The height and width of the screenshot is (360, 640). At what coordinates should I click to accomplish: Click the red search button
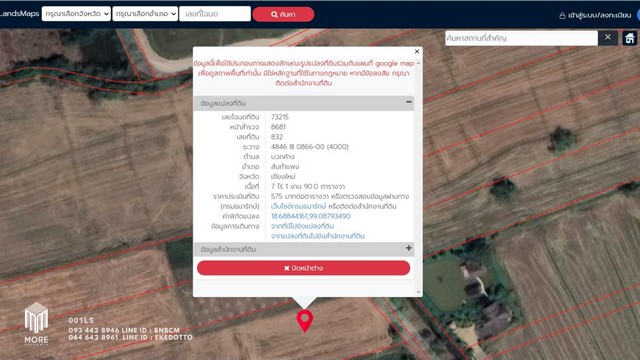283,14
